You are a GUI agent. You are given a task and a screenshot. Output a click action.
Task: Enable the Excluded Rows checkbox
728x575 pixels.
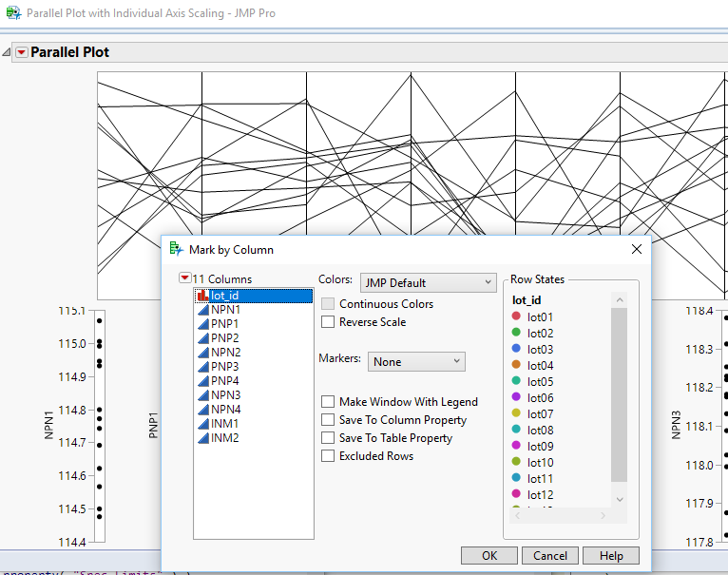pyautogui.click(x=328, y=456)
